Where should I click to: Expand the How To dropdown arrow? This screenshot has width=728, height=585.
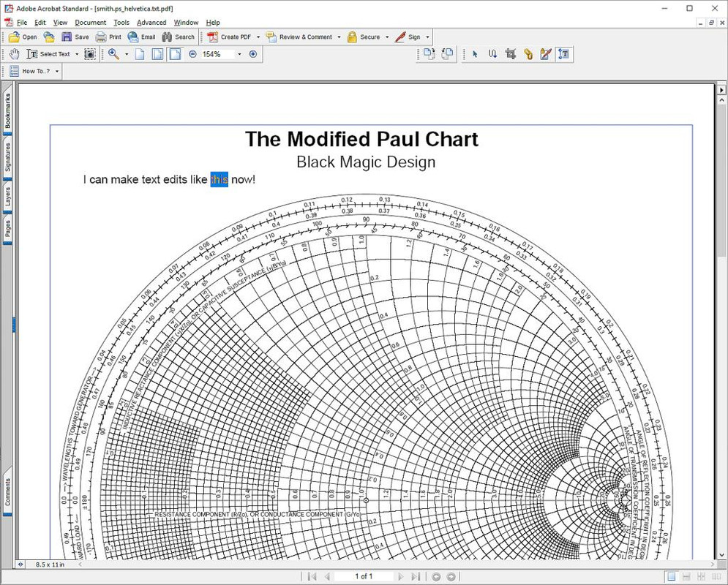57,72
